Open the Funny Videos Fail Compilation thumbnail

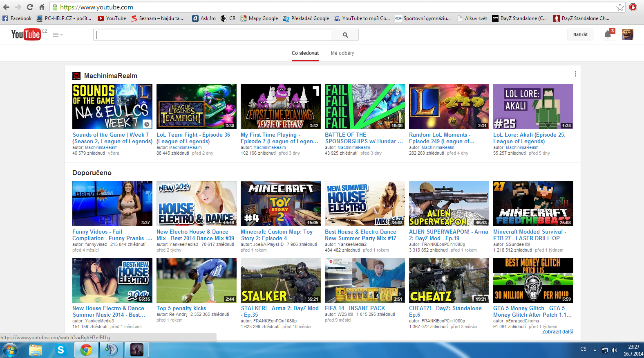pyautogui.click(x=112, y=204)
